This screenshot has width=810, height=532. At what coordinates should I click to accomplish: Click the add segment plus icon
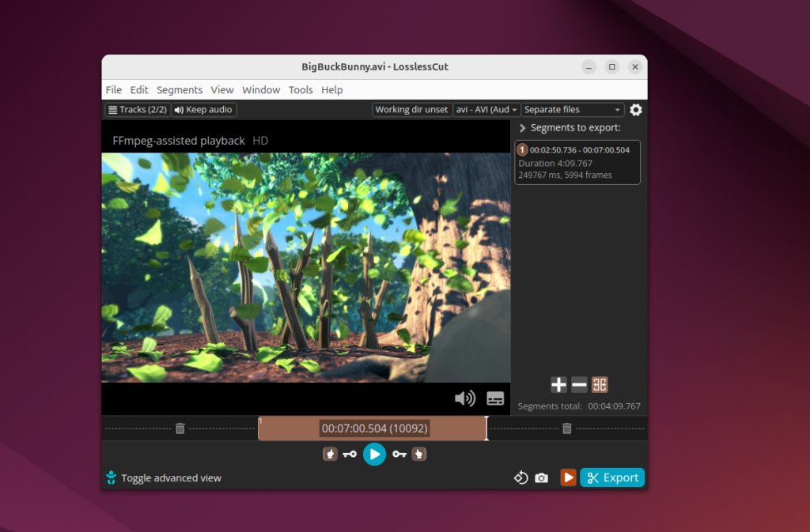[x=558, y=385]
